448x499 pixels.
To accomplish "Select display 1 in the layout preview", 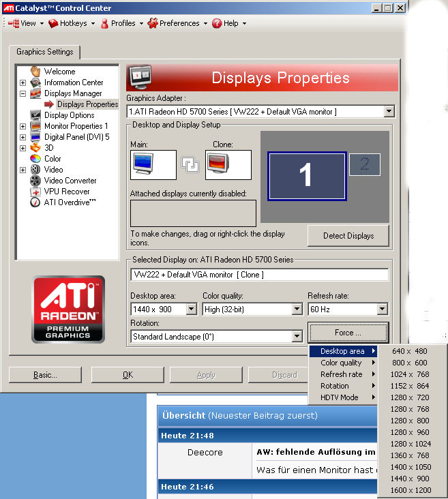I will coord(307,176).
